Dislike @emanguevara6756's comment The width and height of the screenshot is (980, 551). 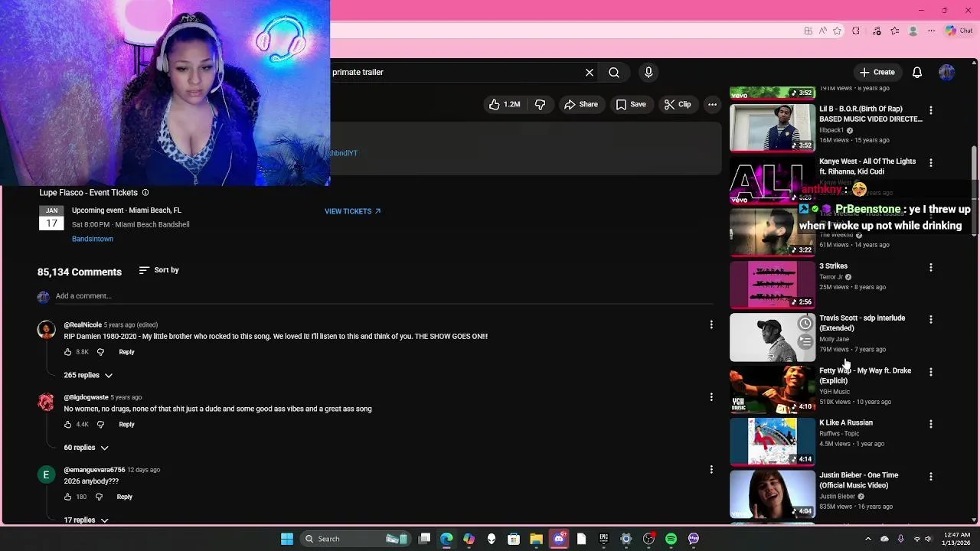[x=99, y=497]
